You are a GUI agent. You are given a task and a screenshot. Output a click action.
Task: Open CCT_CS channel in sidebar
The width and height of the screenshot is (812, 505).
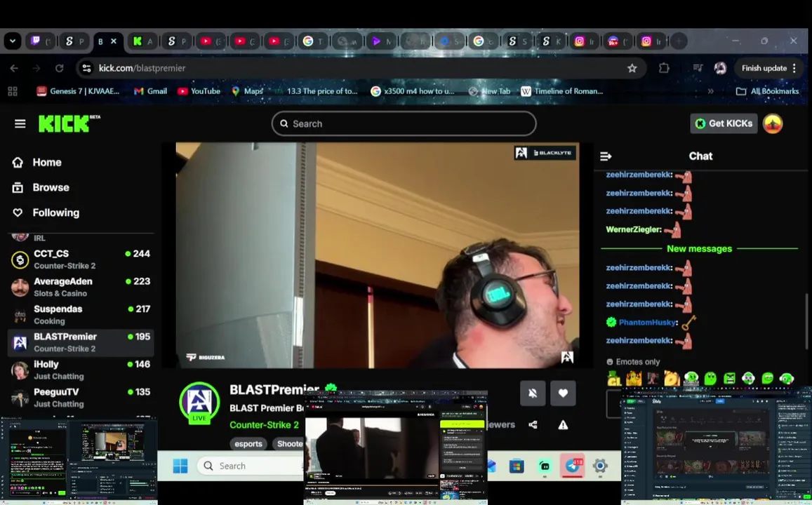coord(81,260)
